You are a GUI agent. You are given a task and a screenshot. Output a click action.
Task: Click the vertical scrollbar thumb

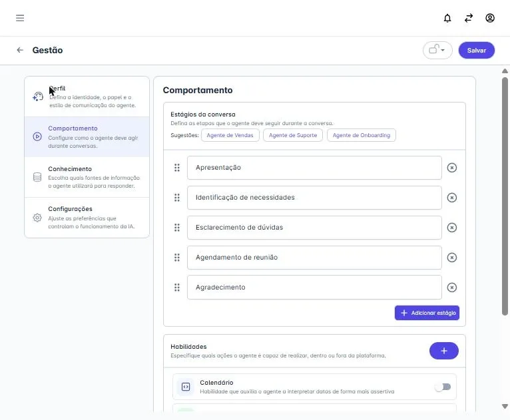[505, 196]
